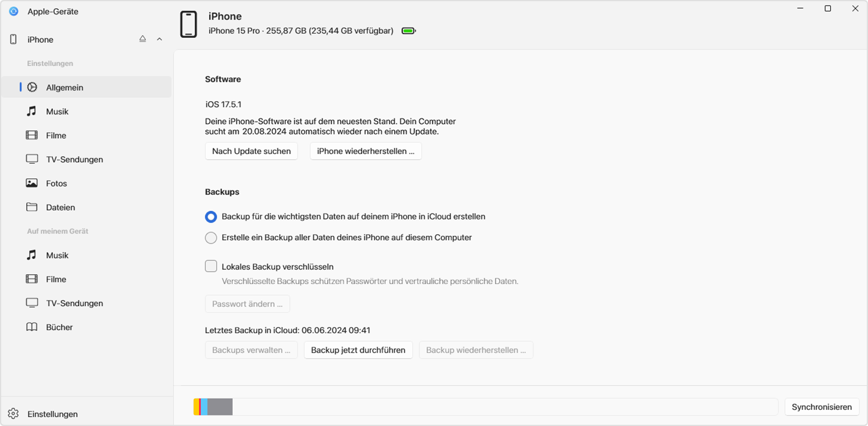The image size is (868, 426).
Task: Click the Apple-Geräte app logo icon
Action: tap(14, 11)
